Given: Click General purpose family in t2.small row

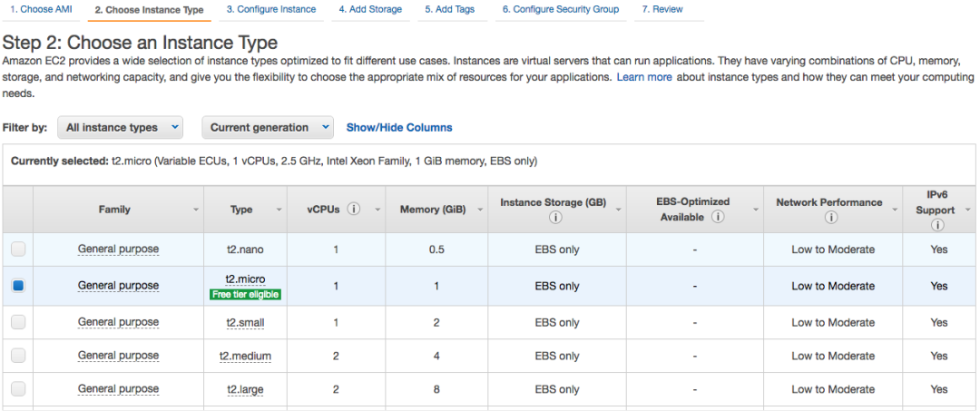Looking at the screenshot, I should (x=118, y=322).
